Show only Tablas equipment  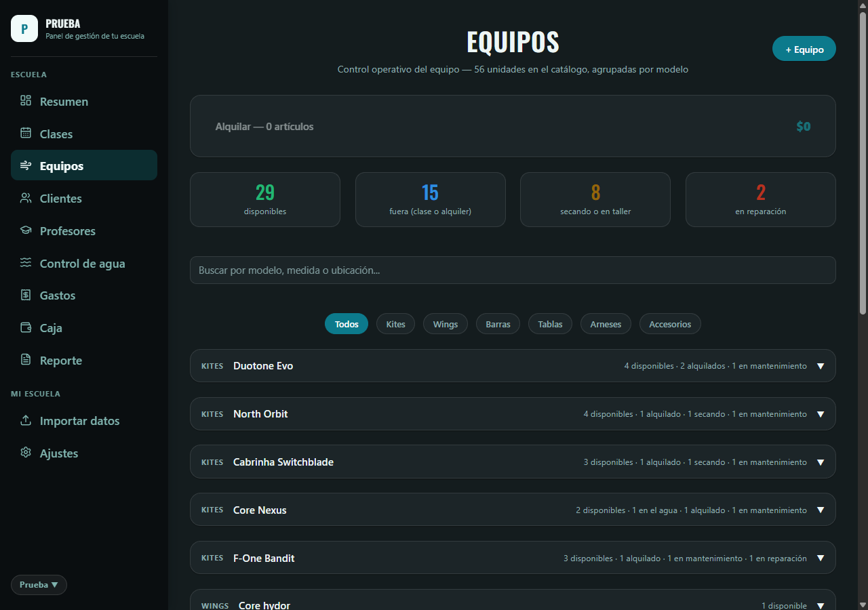tap(550, 324)
